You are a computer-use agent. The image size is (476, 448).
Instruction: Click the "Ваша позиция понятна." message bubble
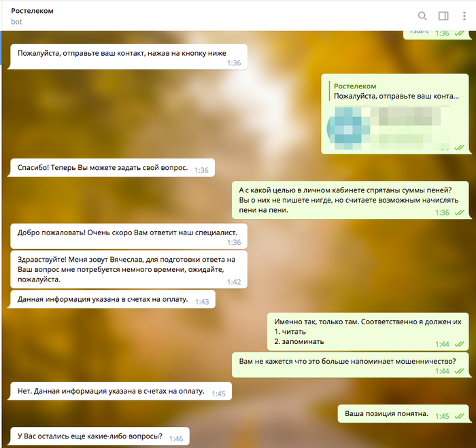click(386, 413)
